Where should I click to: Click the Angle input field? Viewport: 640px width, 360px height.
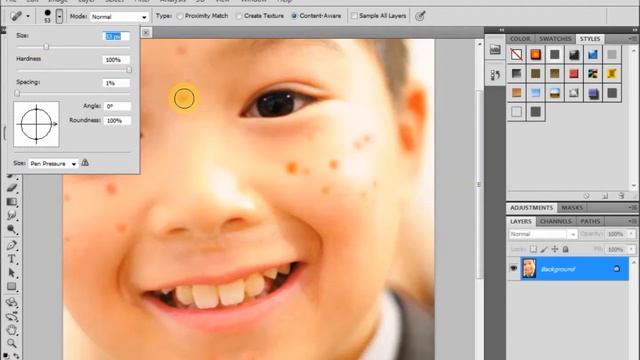tap(118, 106)
